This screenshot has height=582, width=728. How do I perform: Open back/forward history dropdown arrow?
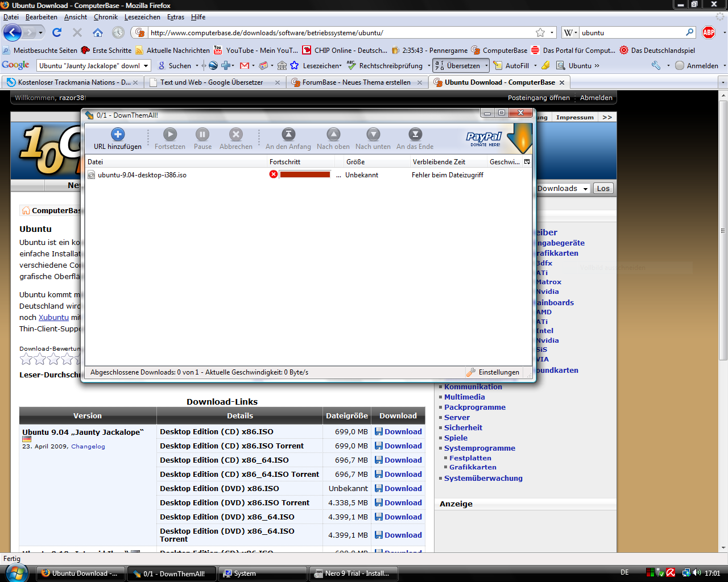pyautogui.click(x=40, y=32)
